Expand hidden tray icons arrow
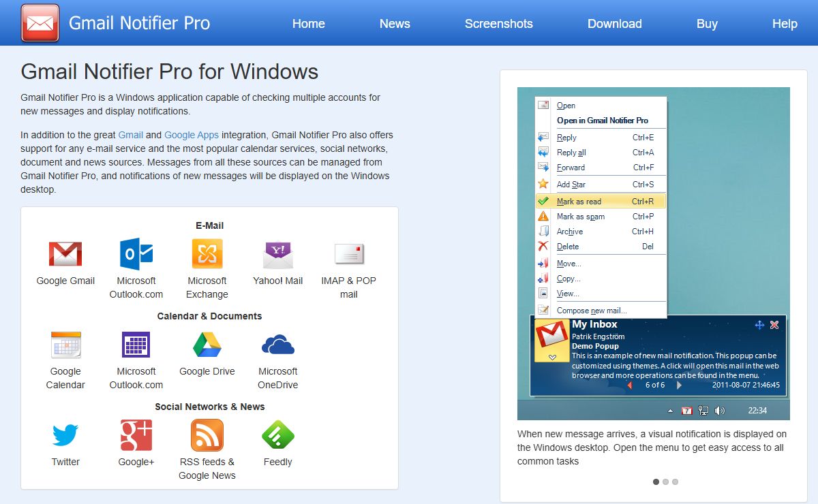Screen dimensions: 818x504 coord(670,411)
